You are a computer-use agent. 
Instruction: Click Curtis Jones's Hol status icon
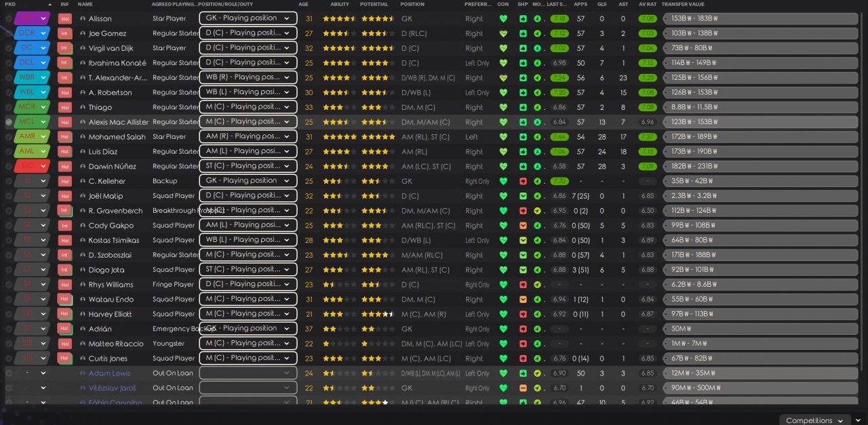click(65, 359)
